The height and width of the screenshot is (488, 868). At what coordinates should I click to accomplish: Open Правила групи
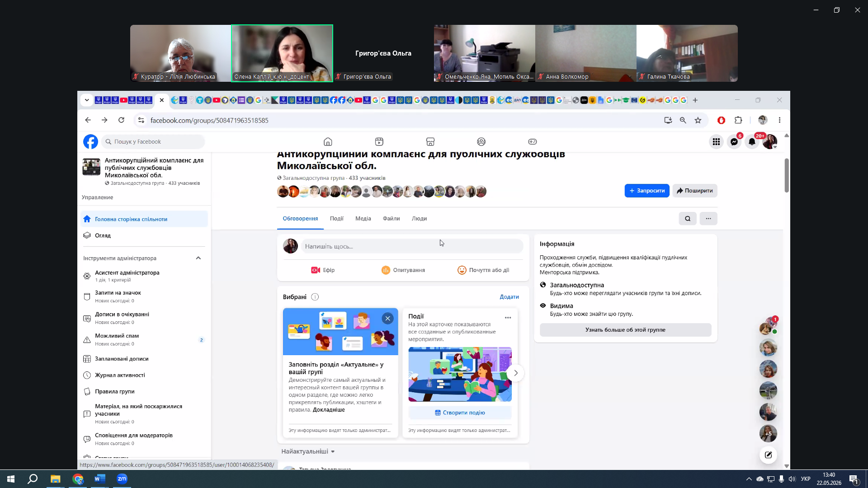[144, 391]
